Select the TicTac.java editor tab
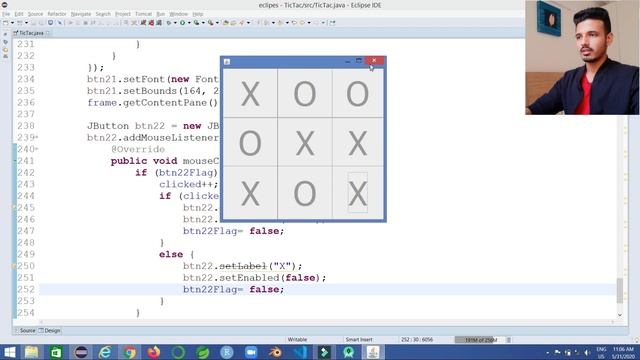The height and width of the screenshot is (360, 640). point(31,33)
